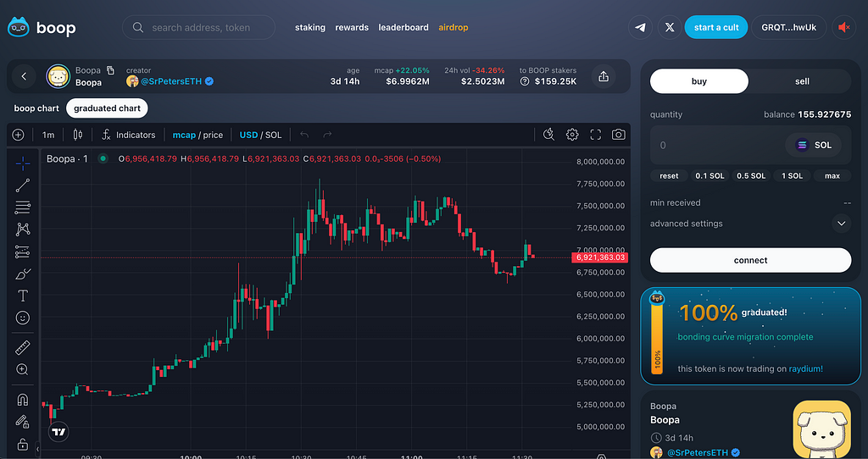The width and height of the screenshot is (868, 459).
Task: Select the zoom in tool
Action: (23, 369)
